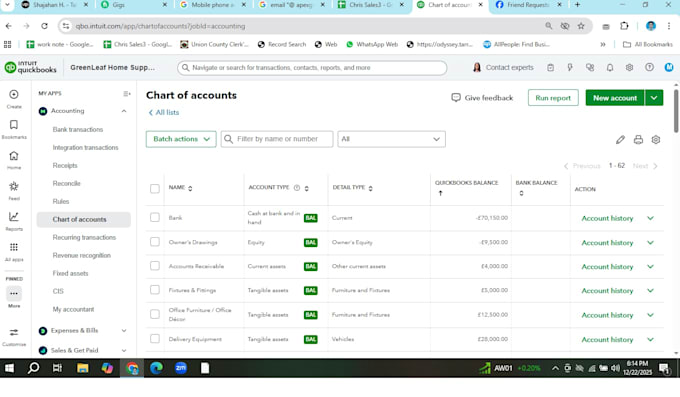Open Reports icon in left rail
Viewport: 680px width, 397px height.
(x=14, y=217)
